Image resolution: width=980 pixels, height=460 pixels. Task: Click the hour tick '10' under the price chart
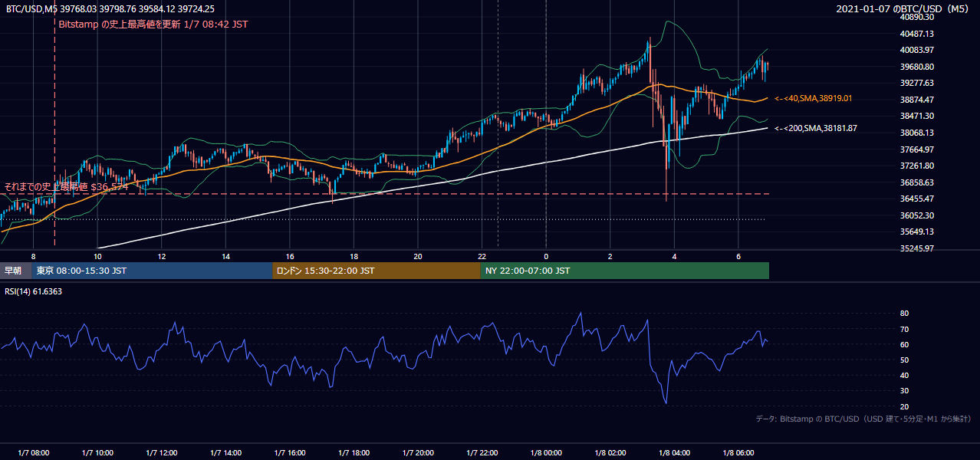[x=97, y=256]
